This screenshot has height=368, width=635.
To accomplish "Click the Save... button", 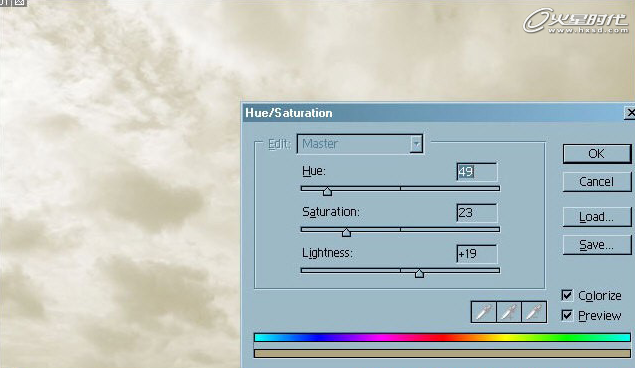I will coord(597,245).
